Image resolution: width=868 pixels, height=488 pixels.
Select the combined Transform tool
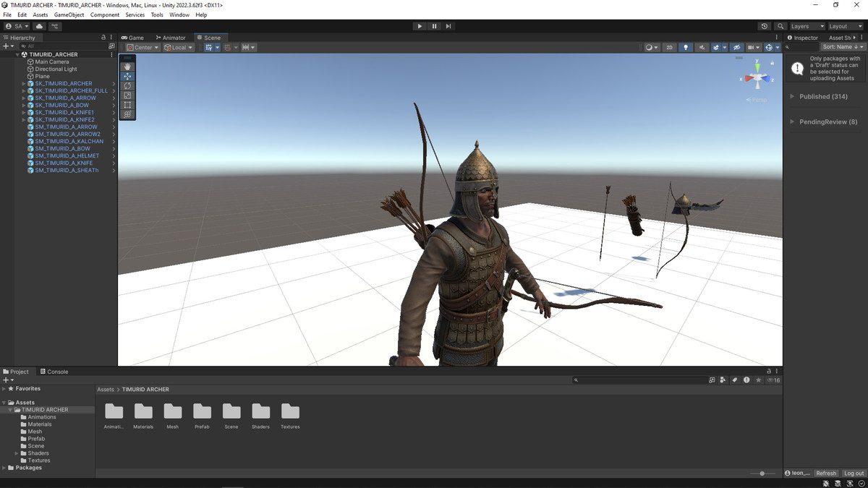(127, 114)
